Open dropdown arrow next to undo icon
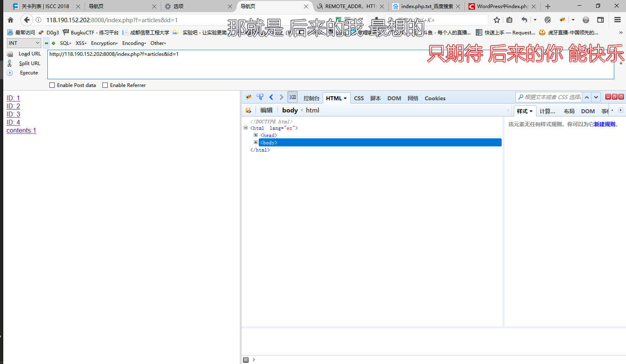The image size is (626, 364). coord(535,20)
